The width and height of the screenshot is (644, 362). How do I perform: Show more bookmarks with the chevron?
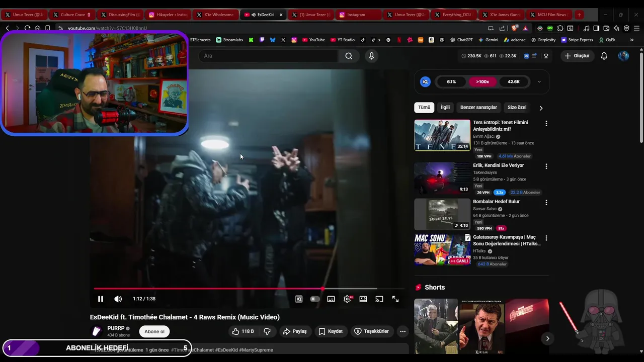pyautogui.click(x=632, y=40)
